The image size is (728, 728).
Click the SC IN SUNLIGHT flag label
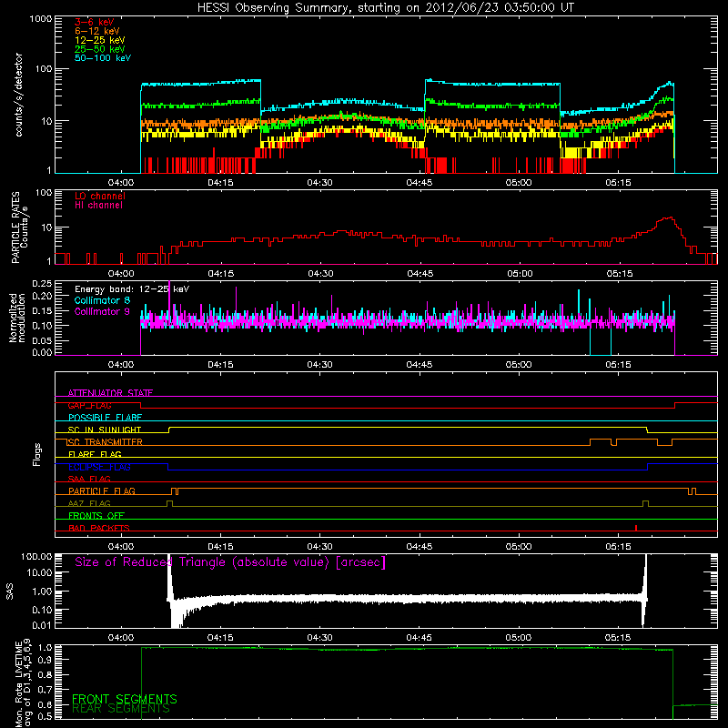[105, 430]
